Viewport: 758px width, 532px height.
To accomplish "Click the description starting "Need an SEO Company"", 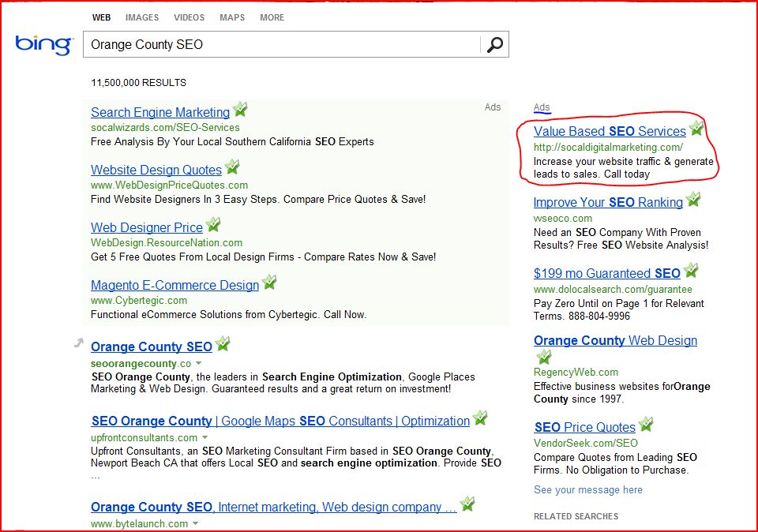I will tap(621, 238).
